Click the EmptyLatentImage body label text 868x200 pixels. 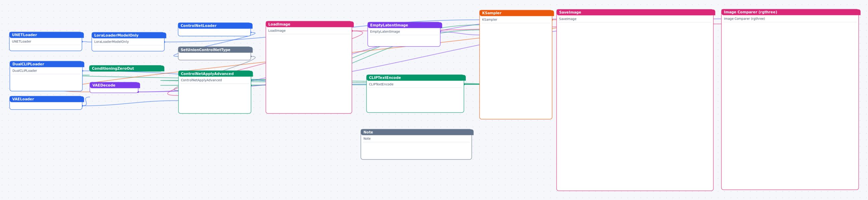click(385, 32)
